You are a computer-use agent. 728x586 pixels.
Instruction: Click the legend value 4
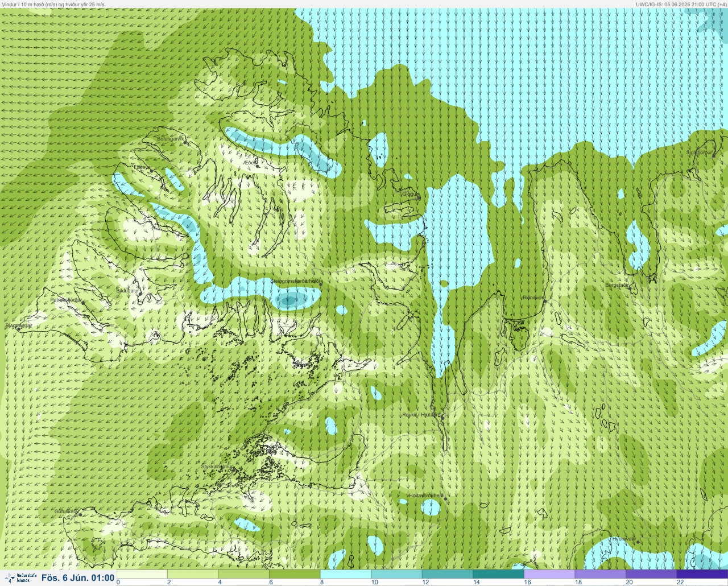click(220, 582)
